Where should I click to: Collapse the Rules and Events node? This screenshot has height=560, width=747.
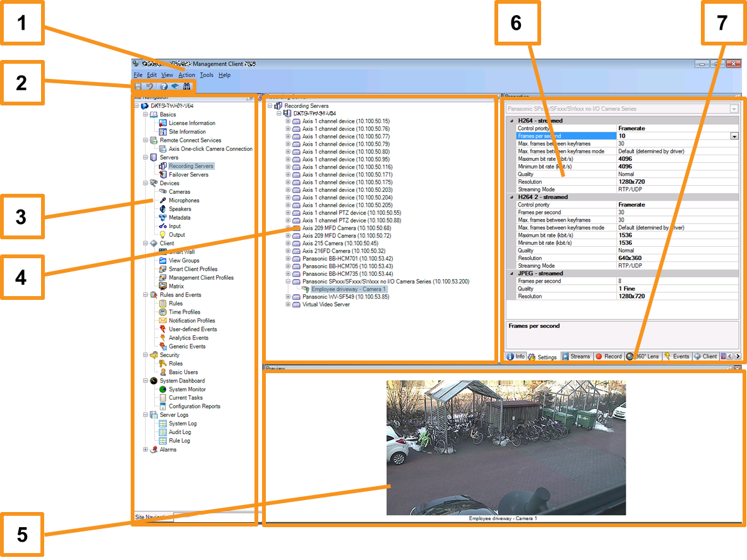point(145,295)
